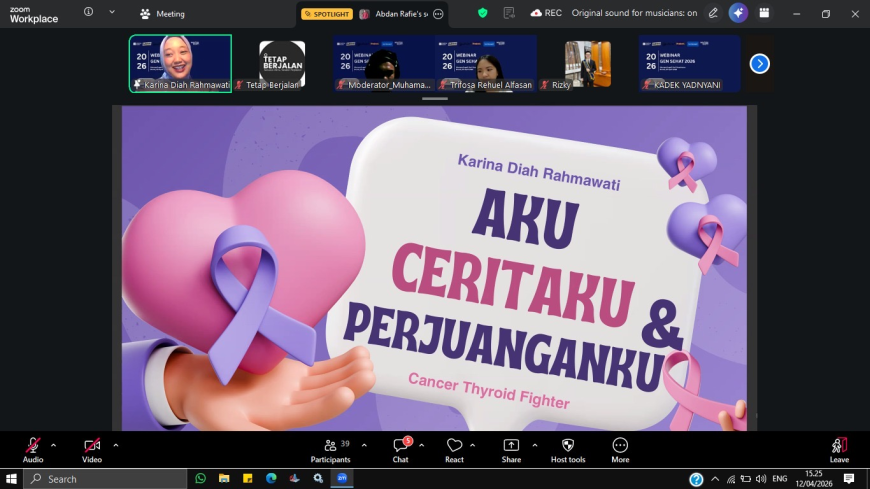
Task: Select Tetap Berjalan participant thumbnail
Action: click(282, 63)
